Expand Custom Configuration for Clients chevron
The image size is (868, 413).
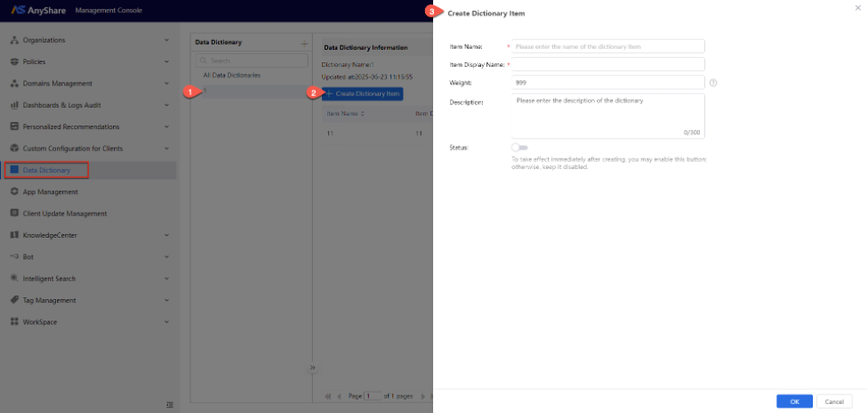pyautogui.click(x=166, y=148)
